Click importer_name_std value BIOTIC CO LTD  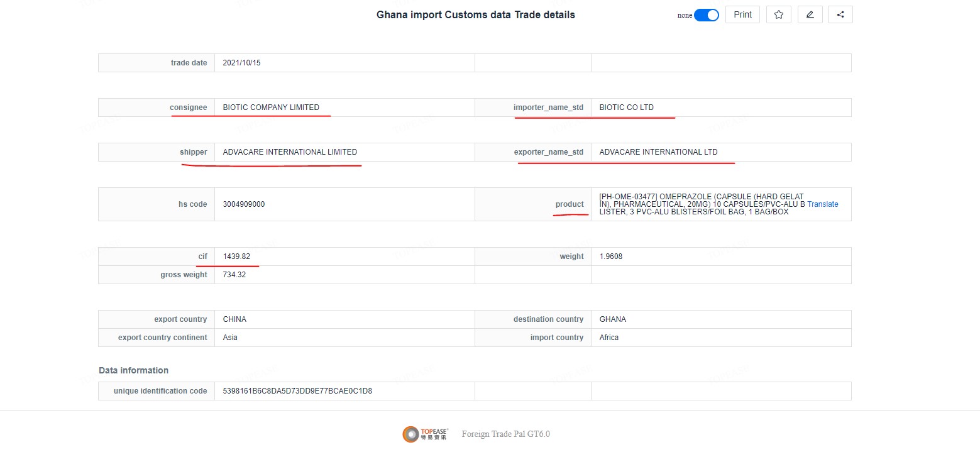(x=627, y=107)
